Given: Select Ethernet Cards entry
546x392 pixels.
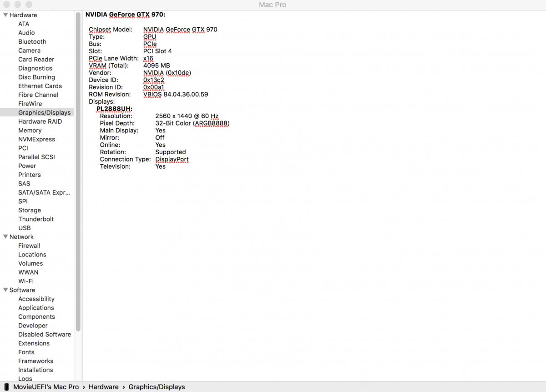Looking at the screenshot, I should point(40,86).
